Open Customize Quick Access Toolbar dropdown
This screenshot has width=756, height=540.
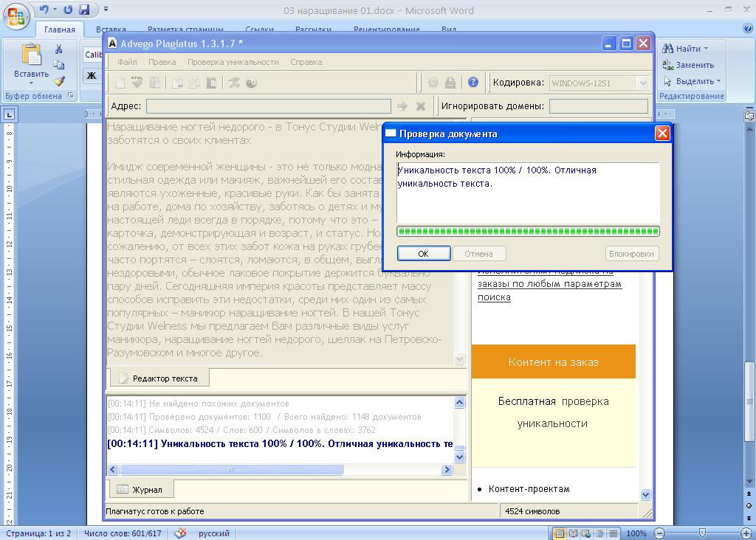[x=106, y=9]
